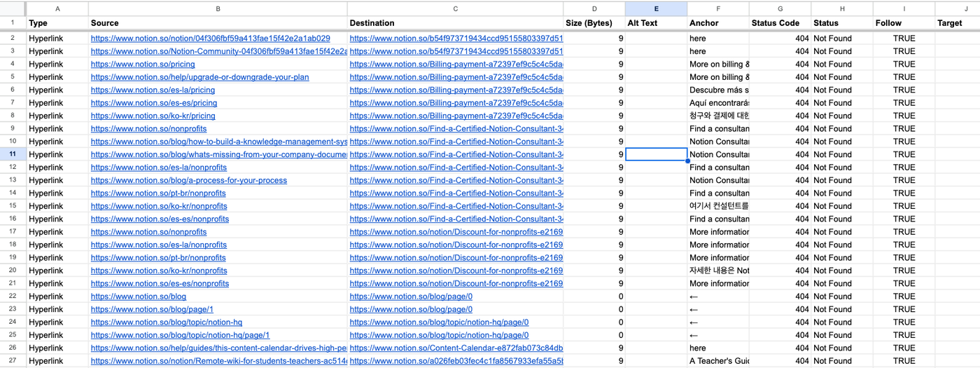Select column A header
This screenshot has width=980, height=368.
57,9
